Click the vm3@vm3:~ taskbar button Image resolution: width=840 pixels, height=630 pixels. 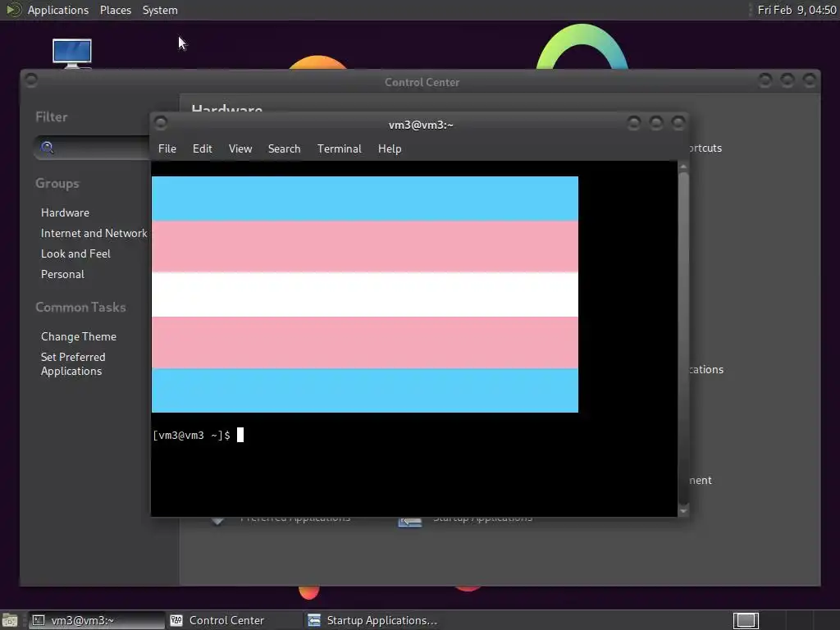pos(97,620)
